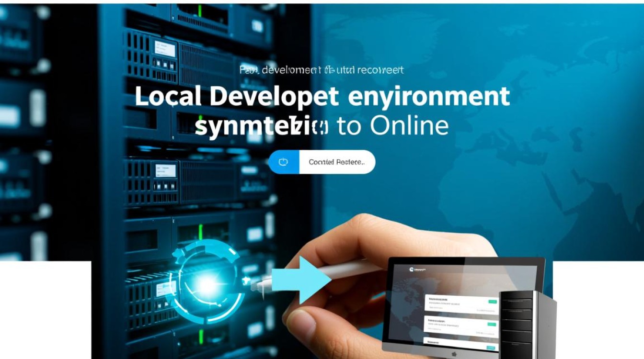Click green button on monitor's top card
This screenshot has height=359, width=644.
pyautogui.click(x=493, y=302)
